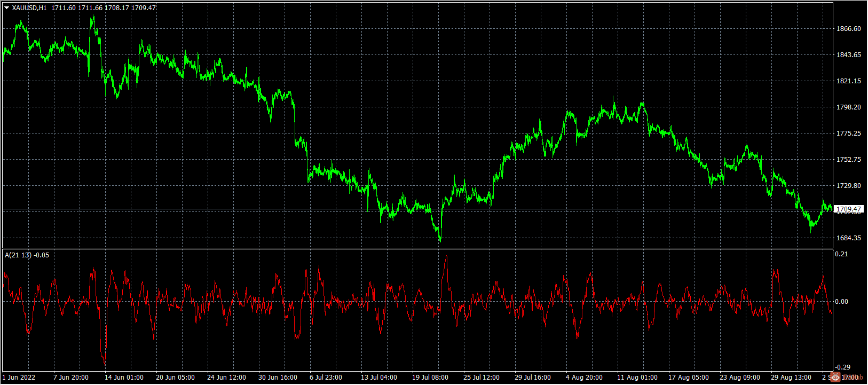Click the 24 Jun 12:00 time label

226,378
